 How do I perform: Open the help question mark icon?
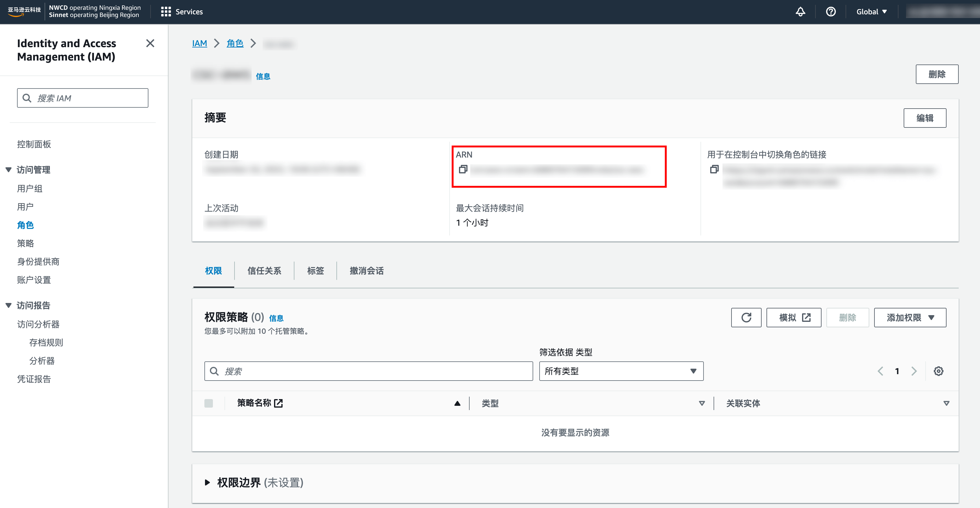[830, 12]
